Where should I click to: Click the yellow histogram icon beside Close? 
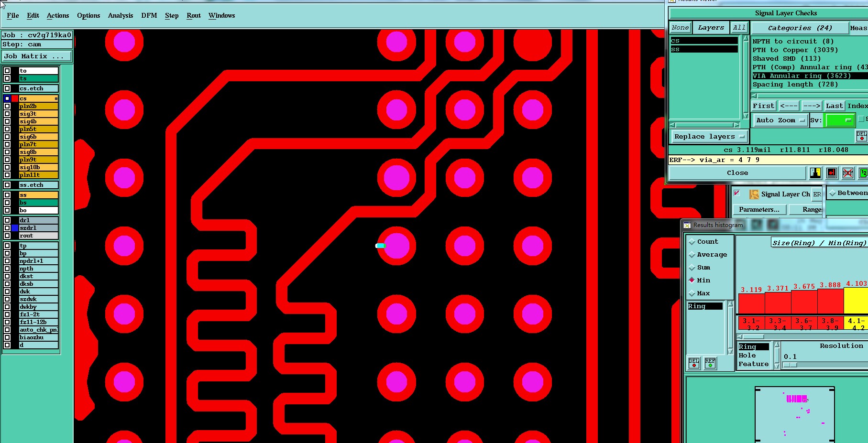(815, 173)
